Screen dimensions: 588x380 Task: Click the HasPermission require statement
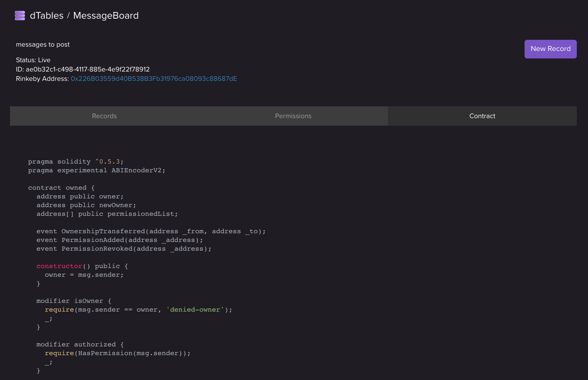click(x=117, y=353)
